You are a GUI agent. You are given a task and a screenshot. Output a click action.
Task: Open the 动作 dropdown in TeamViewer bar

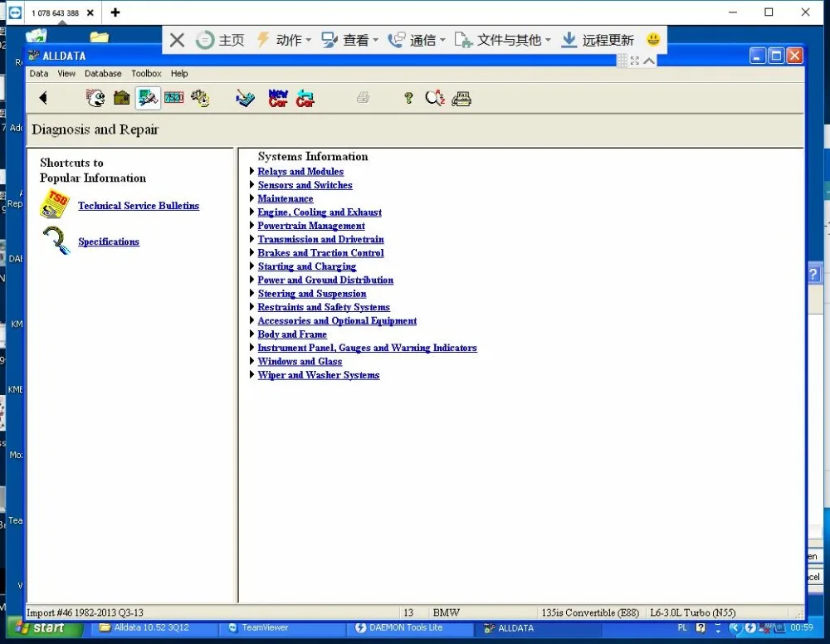(284, 40)
